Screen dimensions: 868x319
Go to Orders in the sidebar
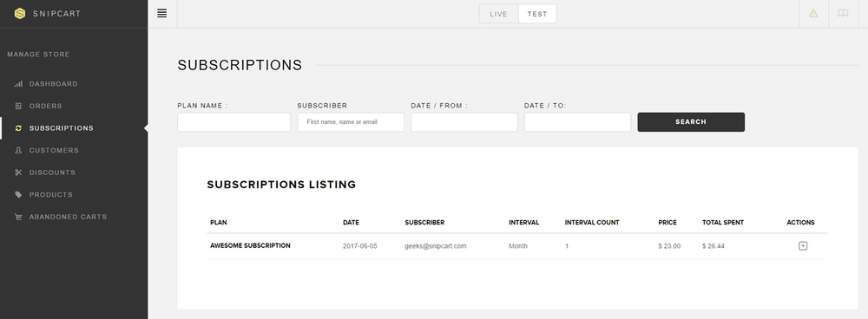coord(45,106)
